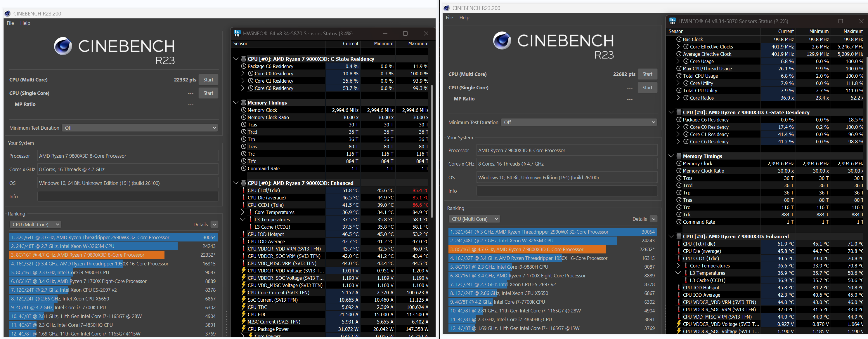Click the HWiNFO app icon in left sensors window
The width and height of the screenshot is (868, 339).
tap(237, 33)
